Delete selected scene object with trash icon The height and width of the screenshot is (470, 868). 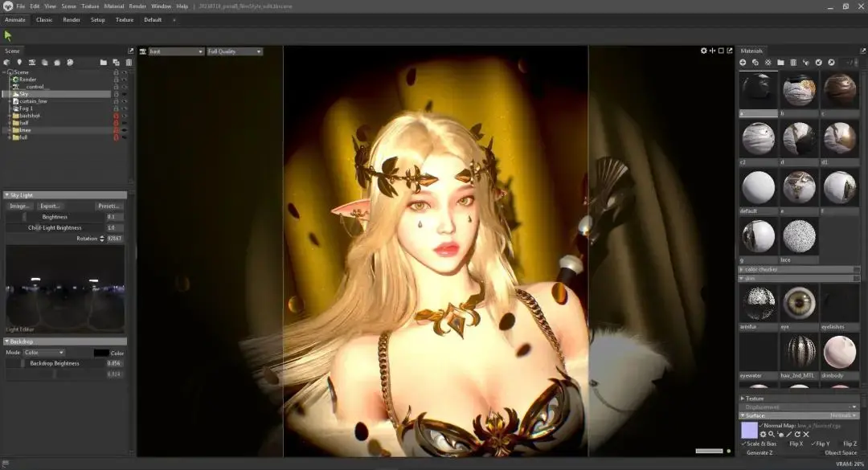pos(129,62)
